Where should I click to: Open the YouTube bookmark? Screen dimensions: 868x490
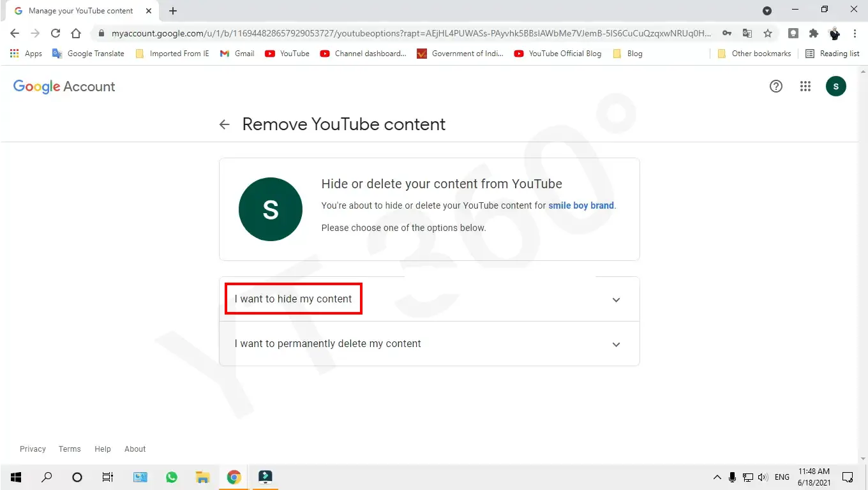point(287,54)
